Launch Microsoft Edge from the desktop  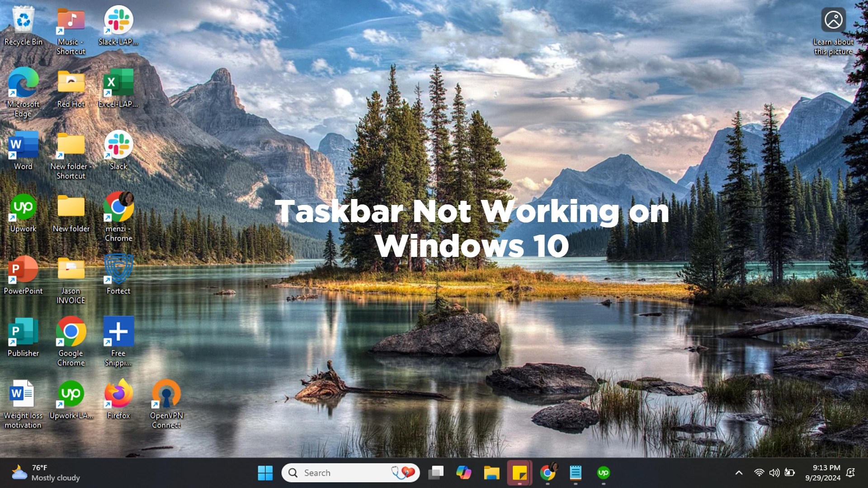[x=23, y=84]
